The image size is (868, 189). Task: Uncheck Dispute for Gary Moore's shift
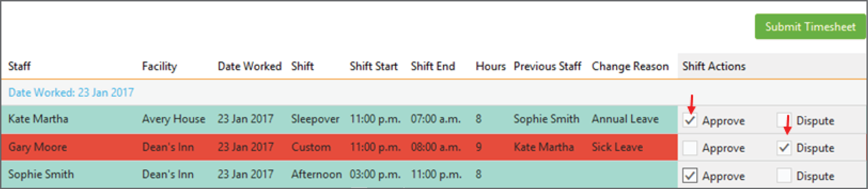784,148
